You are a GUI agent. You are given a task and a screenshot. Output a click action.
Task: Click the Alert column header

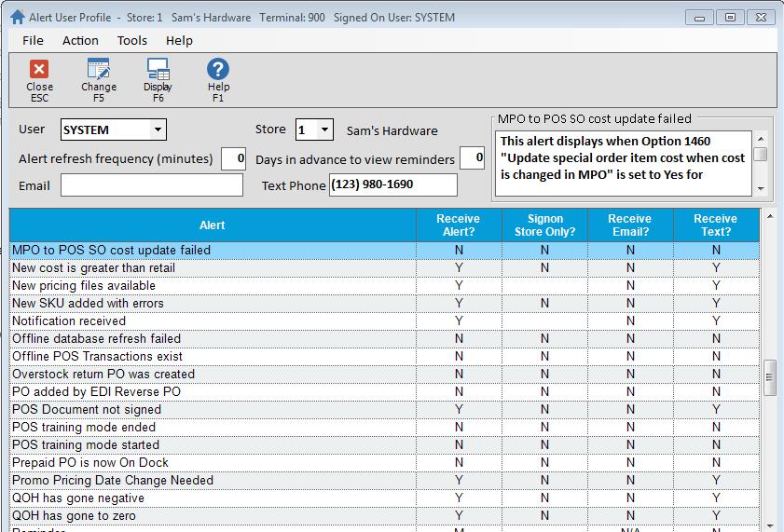point(212,225)
